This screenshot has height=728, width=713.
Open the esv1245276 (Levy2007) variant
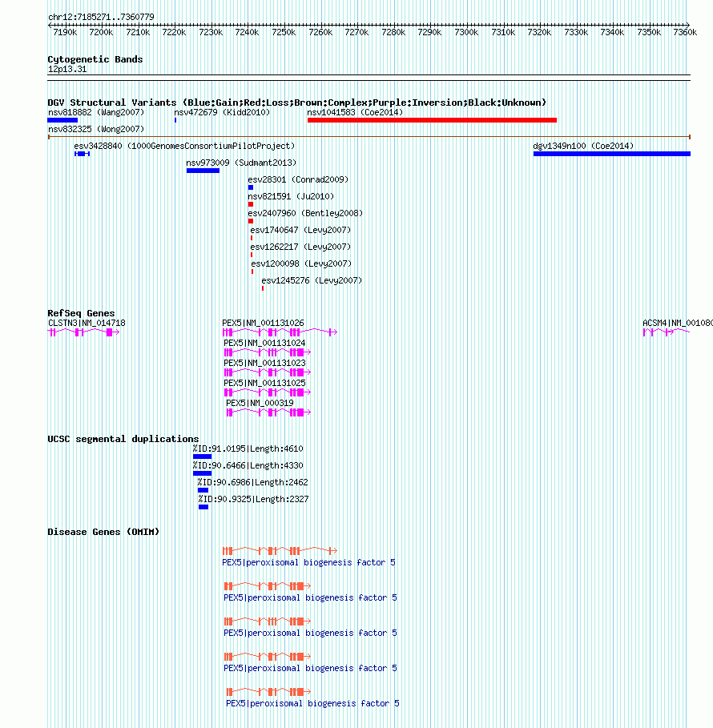tap(312, 280)
